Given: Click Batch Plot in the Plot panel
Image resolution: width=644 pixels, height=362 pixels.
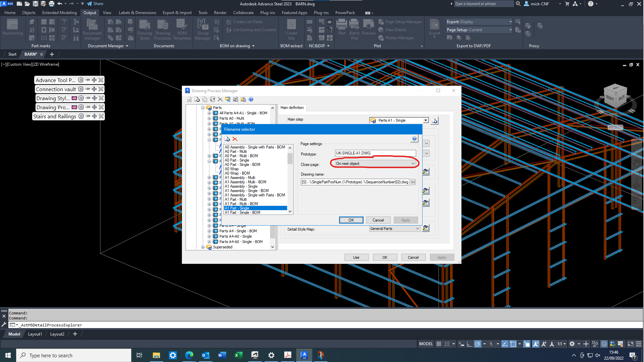Looking at the screenshot, I should [354, 28].
